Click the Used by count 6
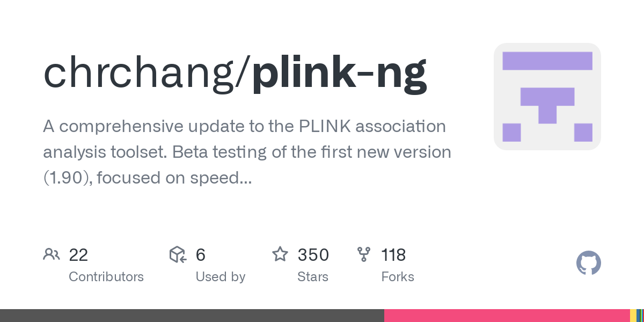Screen dimensions: 644x322 coord(200,255)
